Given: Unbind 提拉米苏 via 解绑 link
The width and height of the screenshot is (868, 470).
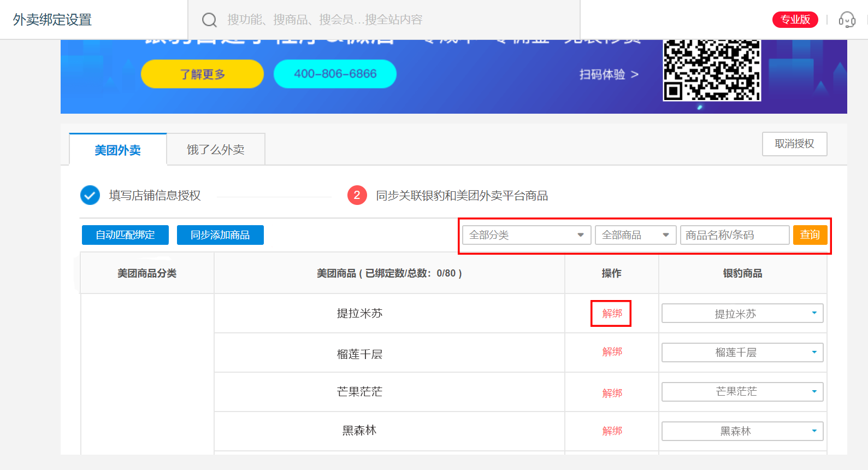Looking at the screenshot, I should pos(612,313).
